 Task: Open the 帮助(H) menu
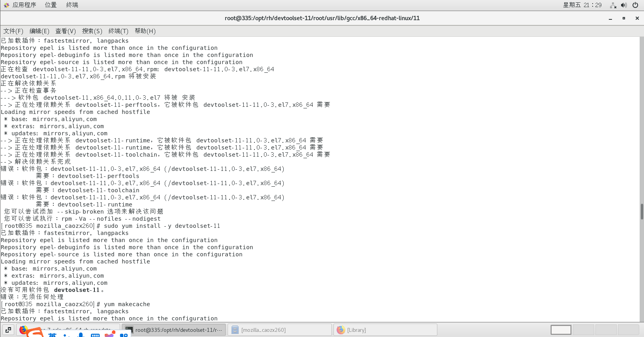click(x=145, y=31)
